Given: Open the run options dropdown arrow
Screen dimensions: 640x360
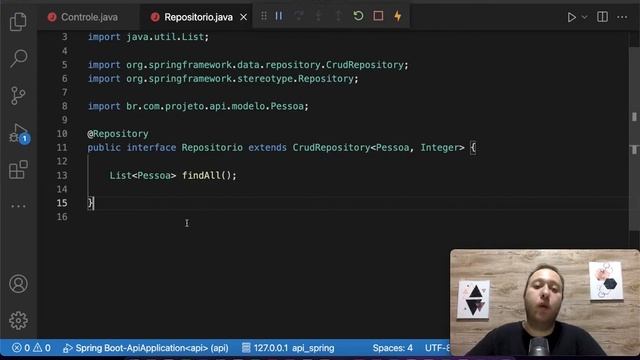Looking at the screenshot, I should tap(584, 17).
